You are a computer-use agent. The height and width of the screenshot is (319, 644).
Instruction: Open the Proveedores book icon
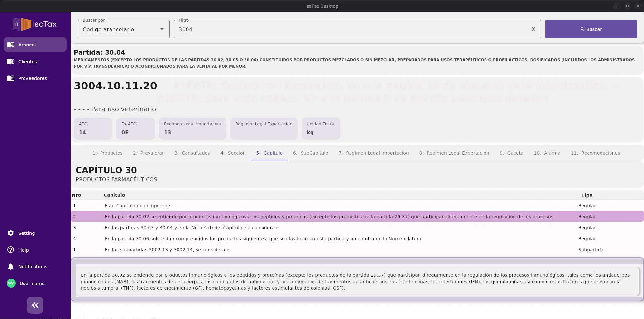[x=11, y=78]
